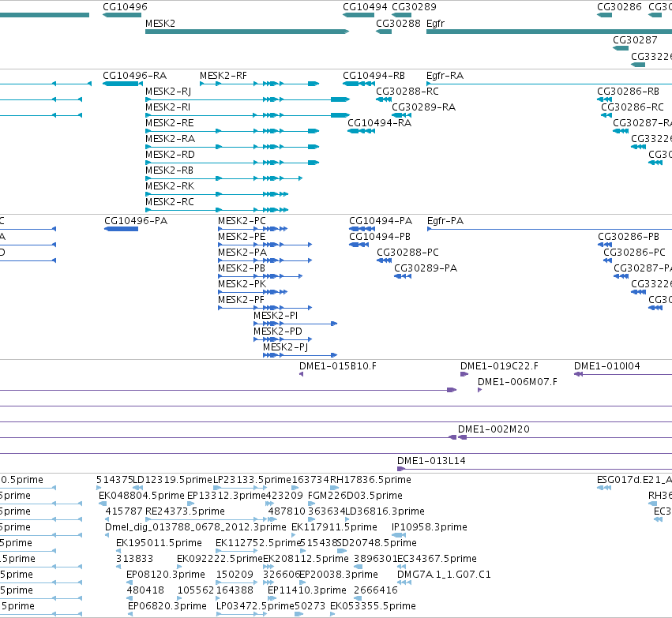Open the DME1-010I04 clone label

point(607,366)
